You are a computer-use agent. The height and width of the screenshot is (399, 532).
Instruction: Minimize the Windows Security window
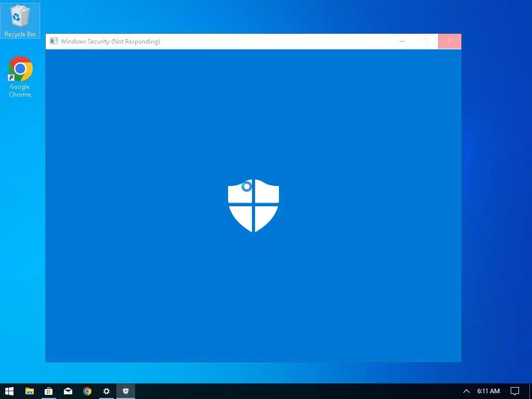click(x=402, y=42)
